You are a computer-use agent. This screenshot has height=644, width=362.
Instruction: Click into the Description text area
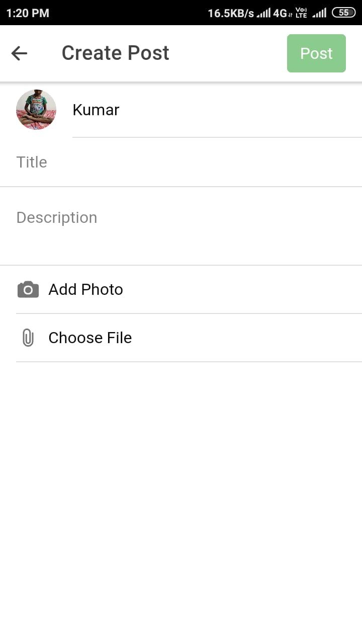(181, 226)
